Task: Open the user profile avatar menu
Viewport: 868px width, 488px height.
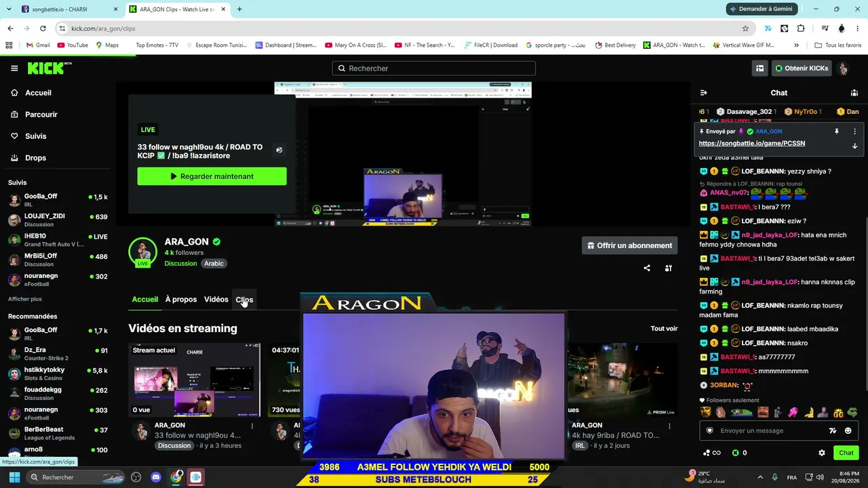Action: coord(843,68)
